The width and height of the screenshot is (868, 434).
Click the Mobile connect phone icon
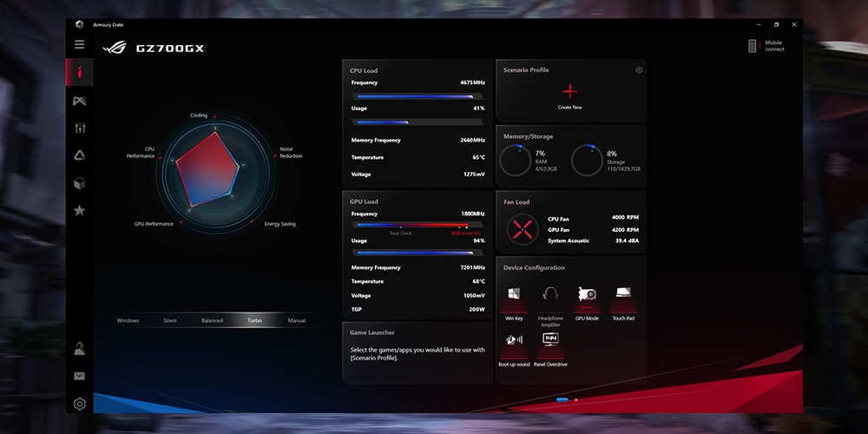coord(752,46)
